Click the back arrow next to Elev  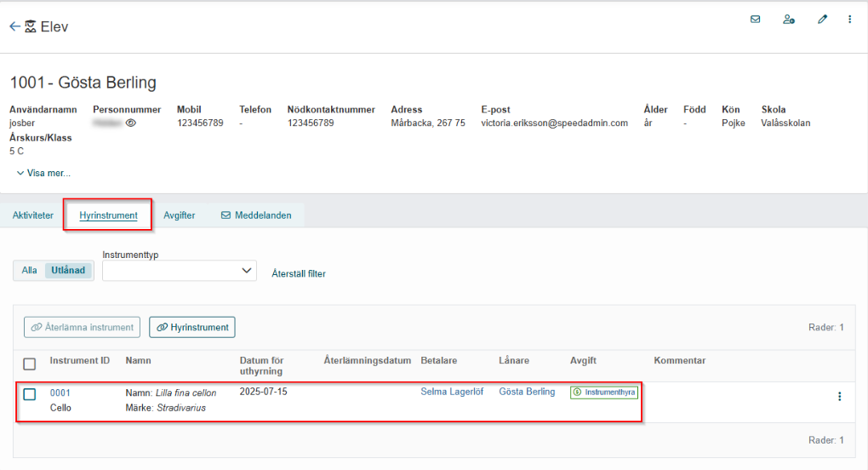[14, 26]
